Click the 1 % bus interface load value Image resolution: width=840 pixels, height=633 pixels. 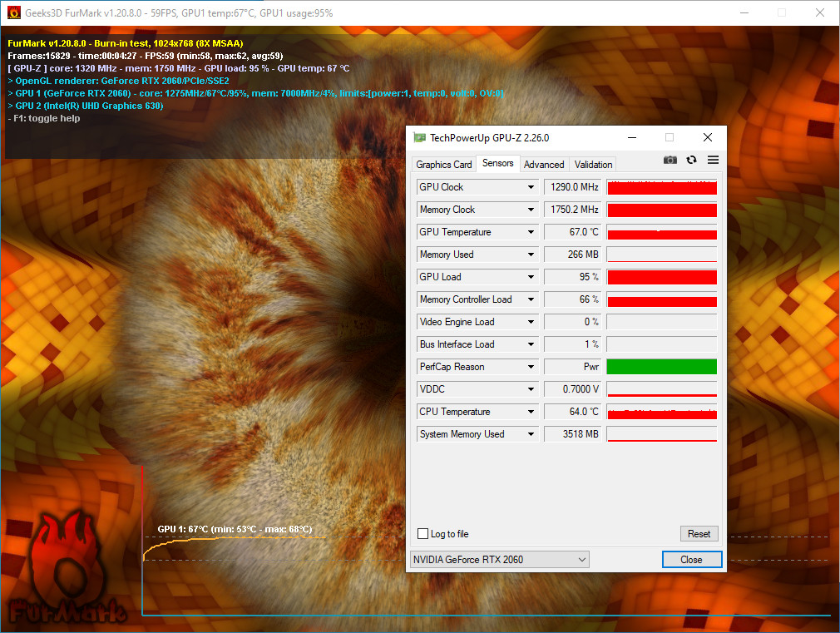click(573, 344)
